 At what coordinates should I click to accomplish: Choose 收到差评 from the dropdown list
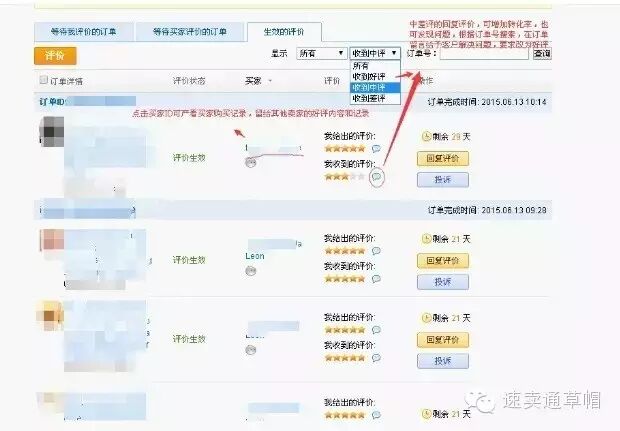pyautogui.click(x=375, y=98)
